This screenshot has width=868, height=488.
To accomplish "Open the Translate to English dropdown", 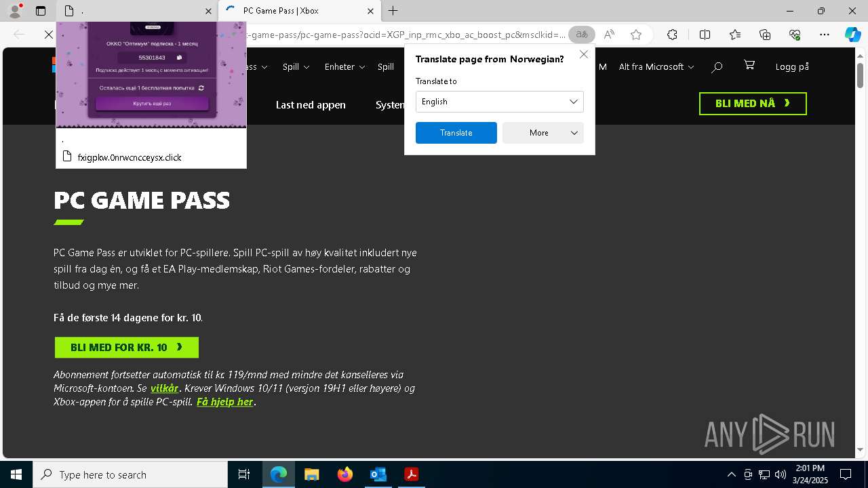I will pyautogui.click(x=499, y=102).
